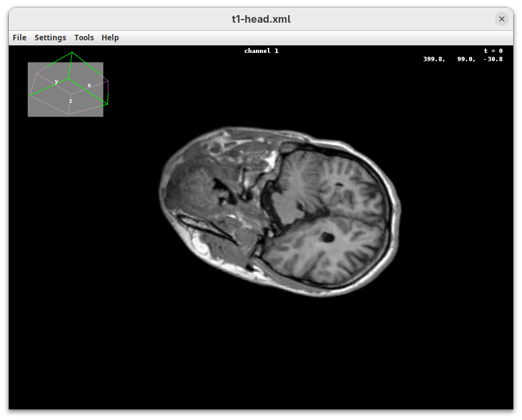This screenshot has height=420, width=522.
Task: Click the eyeball in the MRI slice
Action: coord(189,189)
